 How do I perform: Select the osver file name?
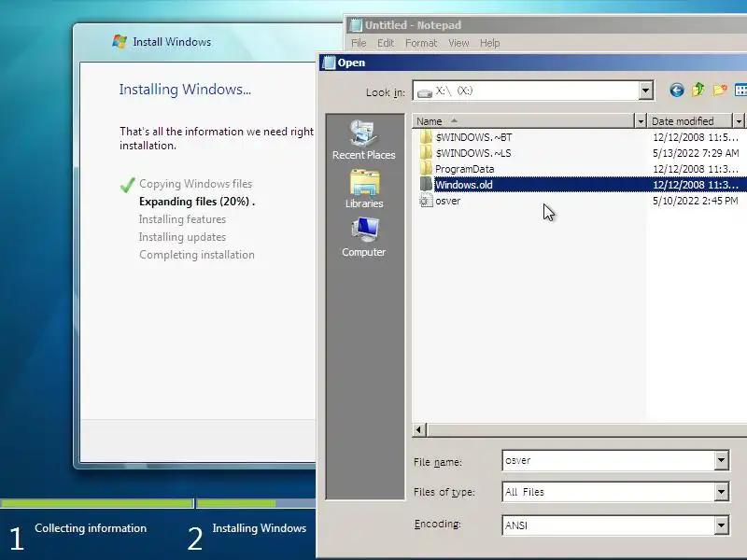[448, 201]
